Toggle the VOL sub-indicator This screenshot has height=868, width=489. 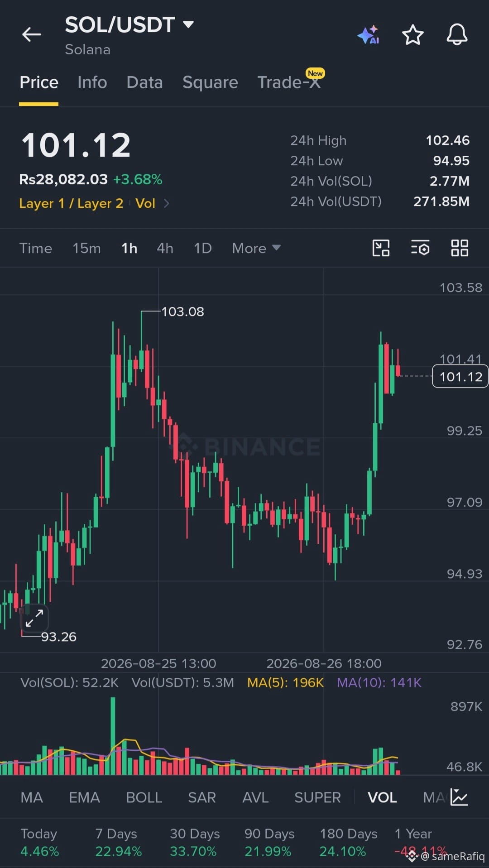tap(382, 797)
